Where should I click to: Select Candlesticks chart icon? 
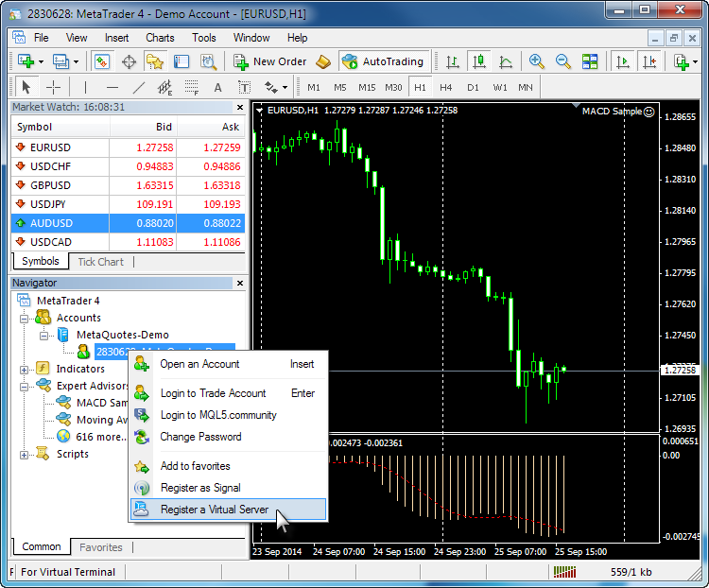point(479,61)
